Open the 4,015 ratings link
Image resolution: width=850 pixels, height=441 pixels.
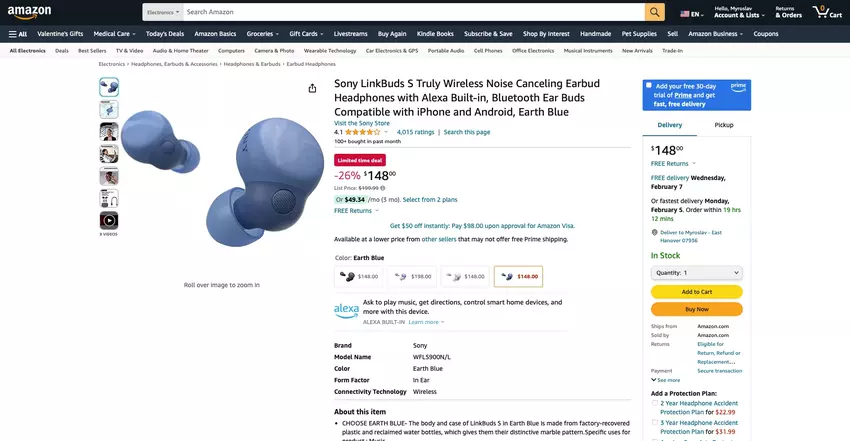point(415,132)
